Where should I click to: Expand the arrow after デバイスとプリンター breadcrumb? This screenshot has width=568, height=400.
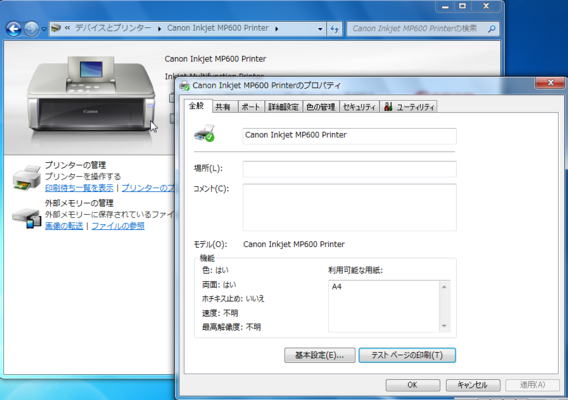tap(159, 29)
